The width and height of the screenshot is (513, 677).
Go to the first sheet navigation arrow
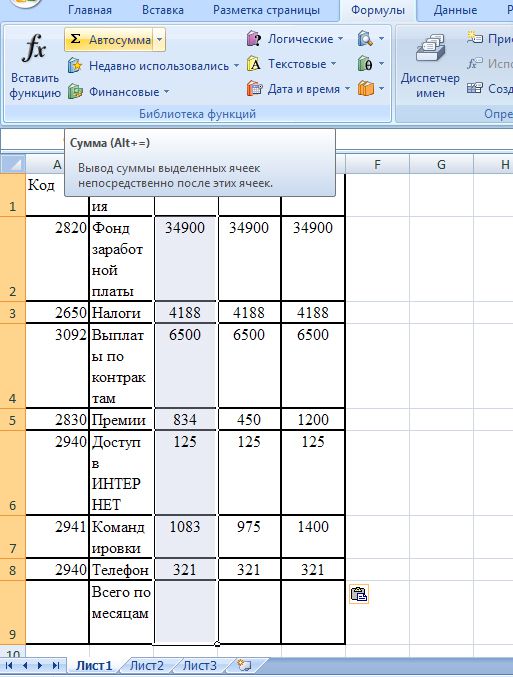9,665
